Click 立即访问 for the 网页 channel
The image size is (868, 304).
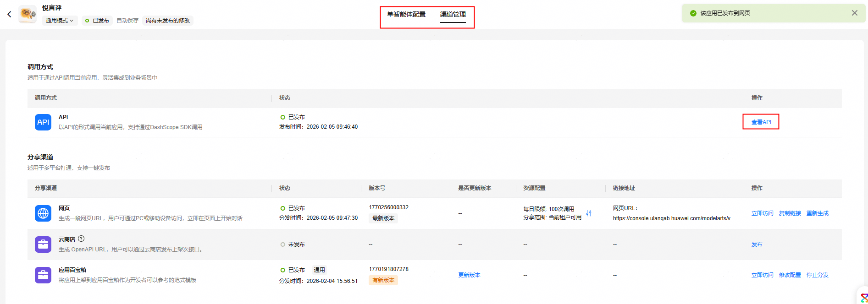[x=762, y=213]
